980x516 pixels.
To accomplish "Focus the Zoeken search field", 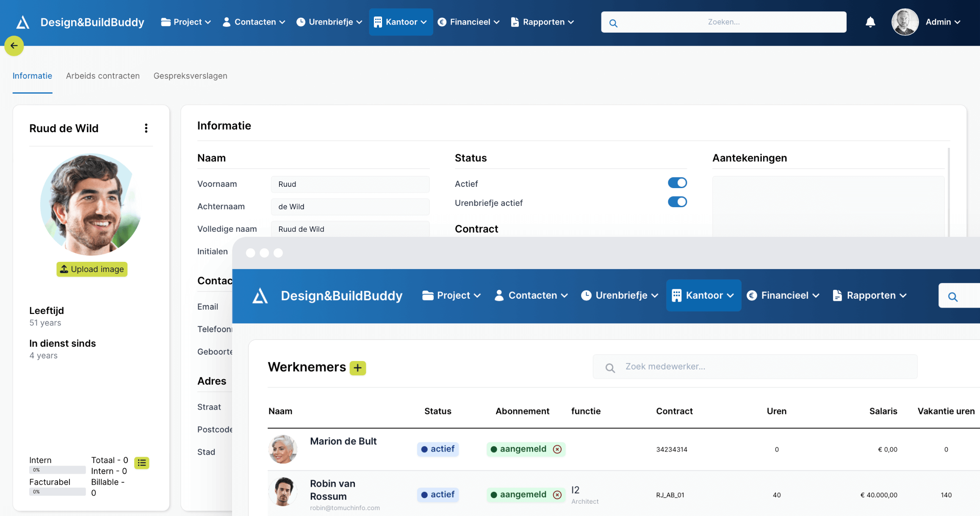I will (723, 22).
